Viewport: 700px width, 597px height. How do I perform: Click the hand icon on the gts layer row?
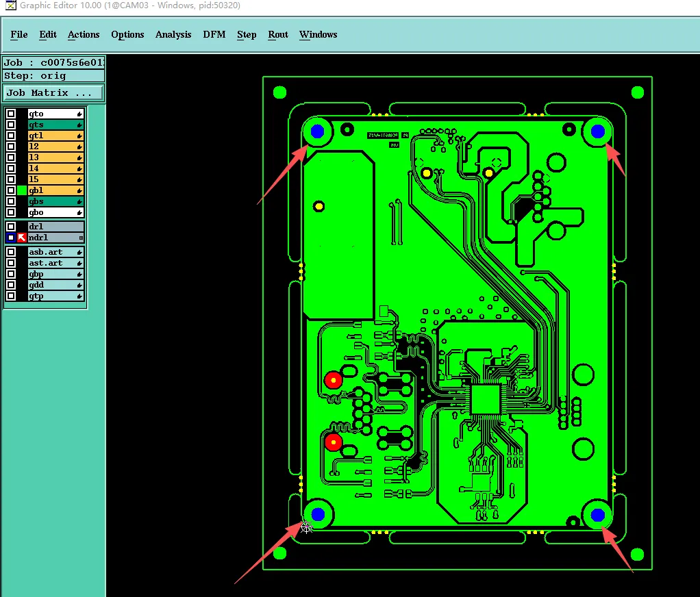(79, 125)
